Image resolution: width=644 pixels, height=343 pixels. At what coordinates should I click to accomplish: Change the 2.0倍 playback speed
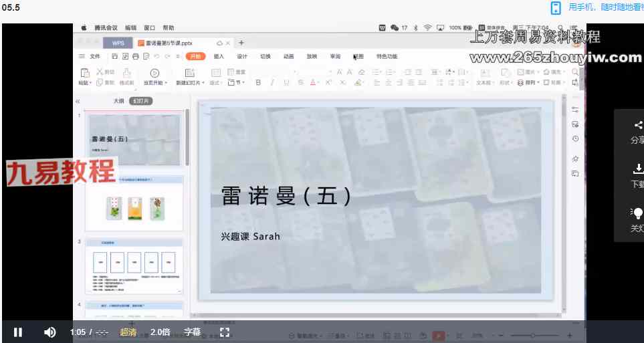pyautogui.click(x=160, y=332)
